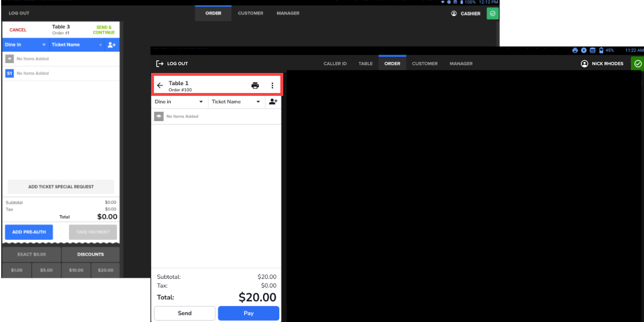Click the ADD PRE-AUTH button
Viewport: 644px width, 322px height.
[x=29, y=232]
